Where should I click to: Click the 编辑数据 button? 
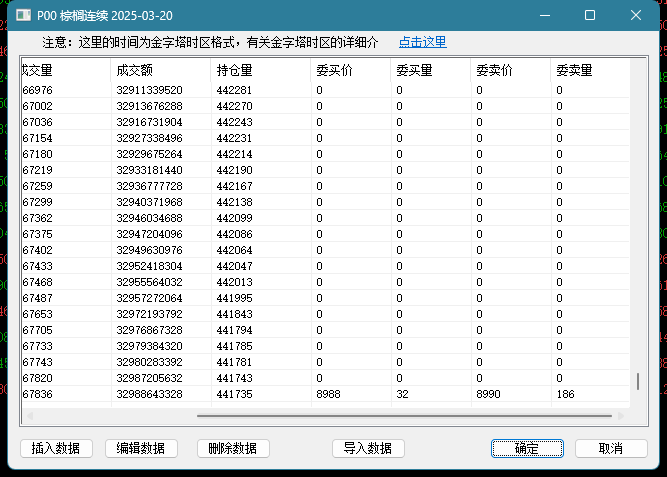click(x=141, y=448)
